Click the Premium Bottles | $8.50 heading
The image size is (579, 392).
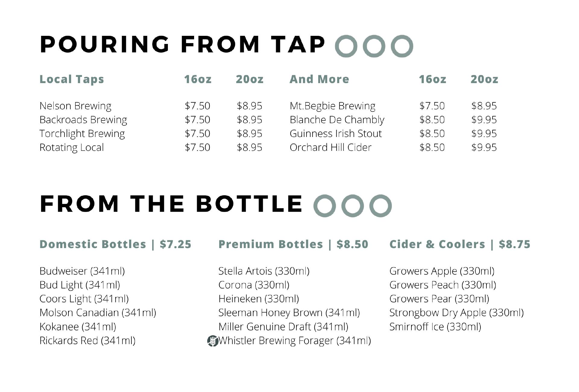(293, 244)
